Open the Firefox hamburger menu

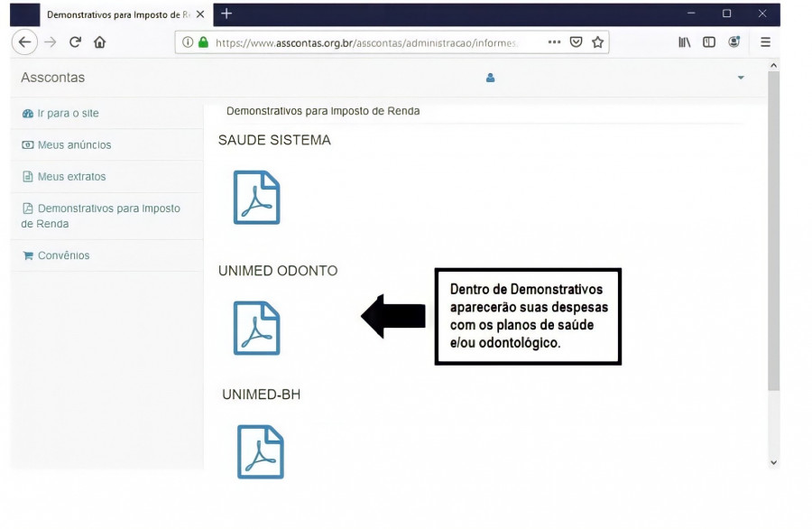pos(765,42)
